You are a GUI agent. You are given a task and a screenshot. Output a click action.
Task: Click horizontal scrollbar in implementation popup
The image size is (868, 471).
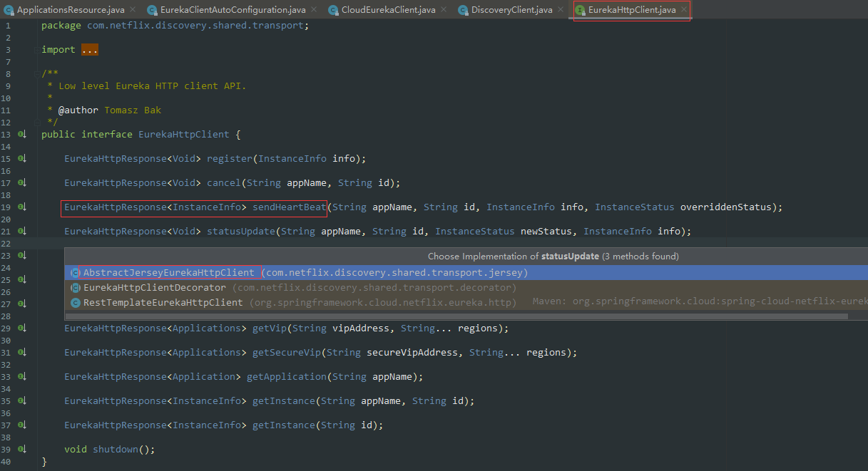(x=456, y=316)
